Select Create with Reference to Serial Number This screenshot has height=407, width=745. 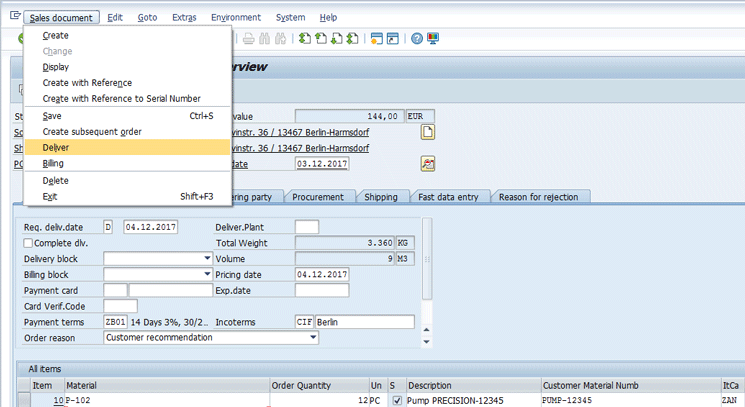(127, 98)
